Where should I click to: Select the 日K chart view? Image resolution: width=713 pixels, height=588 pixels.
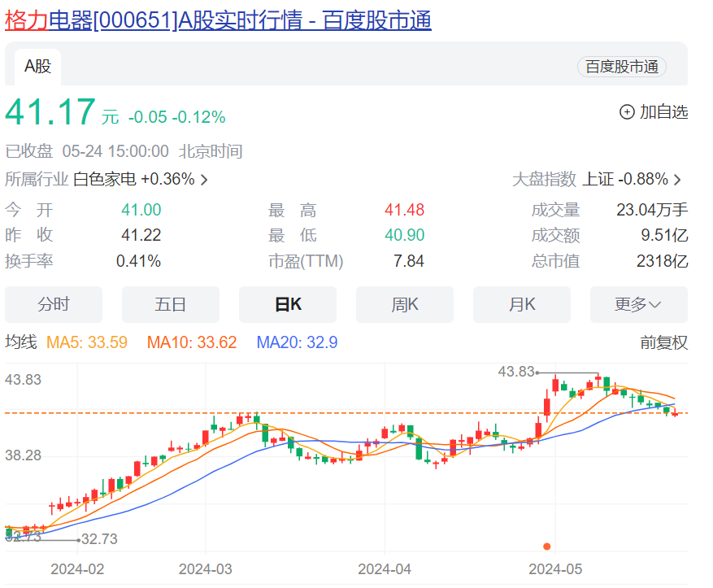pyautogui.click(x=288, y=304)
